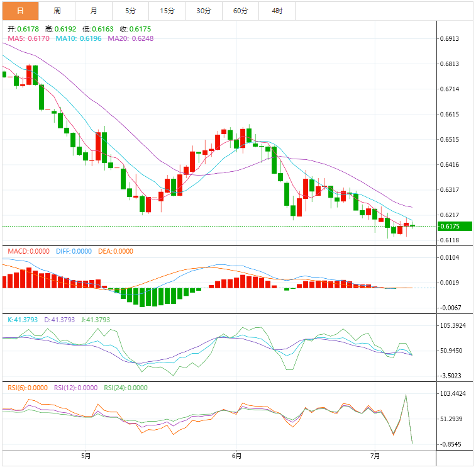The width and height of the screenshot is (476, 472).
Task: Click the 0.6118 price axis label
Action: 450,240
